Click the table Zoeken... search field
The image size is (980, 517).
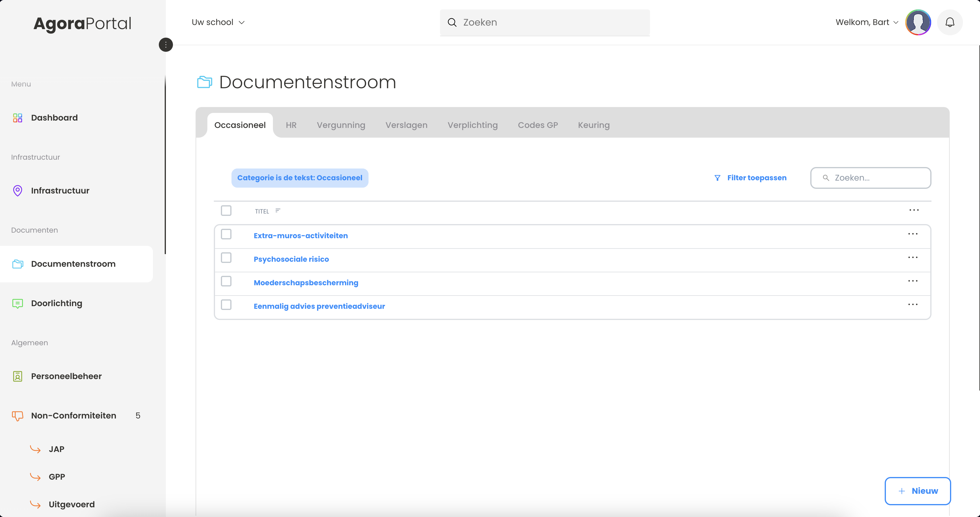click(871, 178)
